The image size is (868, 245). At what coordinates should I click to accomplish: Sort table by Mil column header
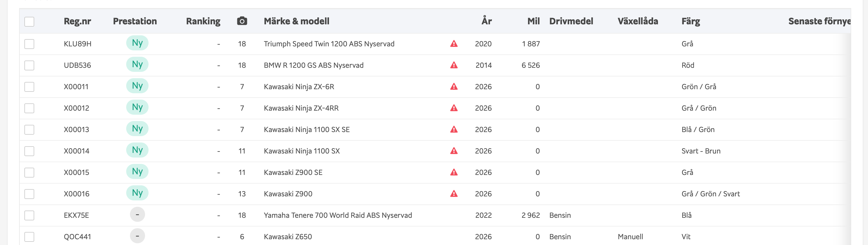point(533,21)
